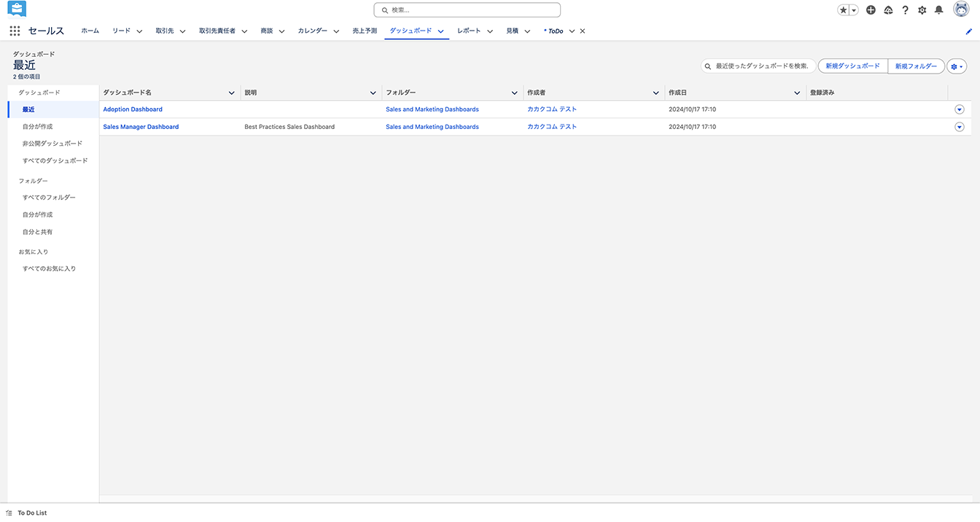Viewport: 980px width, 522px height.
Task: Open dashboard list settings gear
Action: pyautogui.click(x=957, y=66)
